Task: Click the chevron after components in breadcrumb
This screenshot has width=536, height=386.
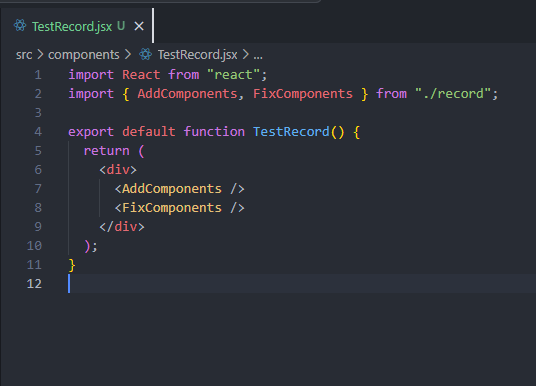Action: click(128, 54)
